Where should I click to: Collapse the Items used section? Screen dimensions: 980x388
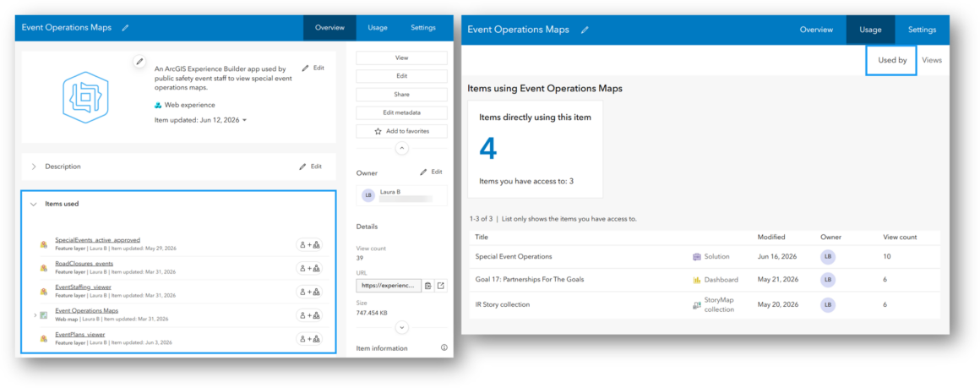[34, 204]
